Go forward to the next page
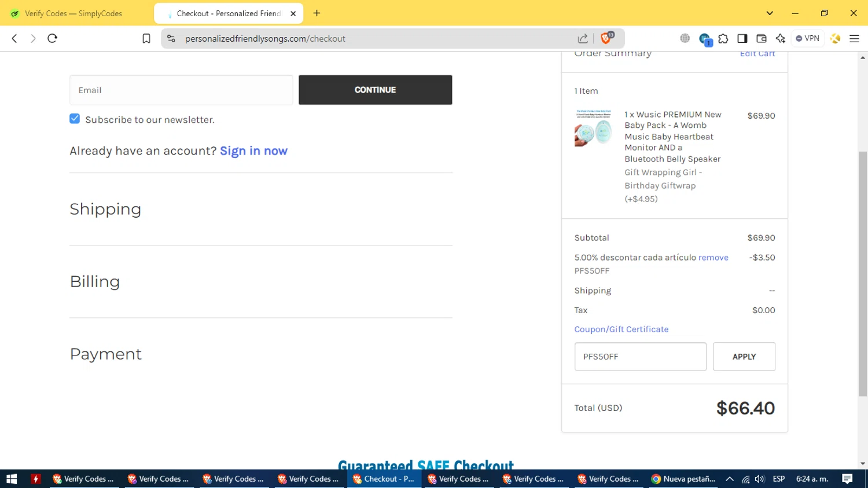 tap(33, 38)
